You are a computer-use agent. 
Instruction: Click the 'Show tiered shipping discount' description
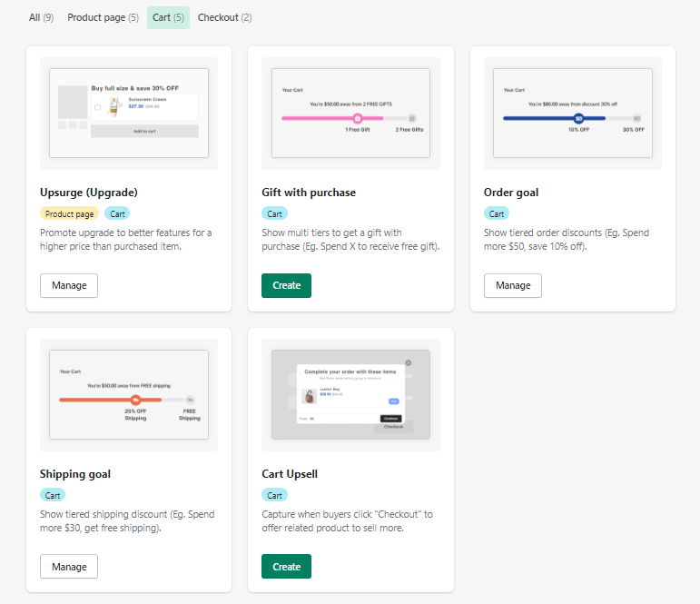click(127, 521)
